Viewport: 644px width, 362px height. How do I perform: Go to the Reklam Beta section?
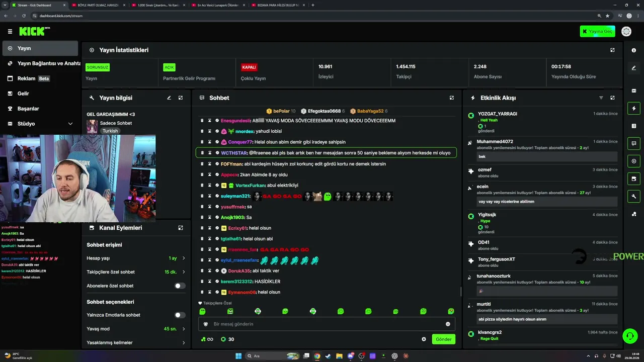(40, 78)
